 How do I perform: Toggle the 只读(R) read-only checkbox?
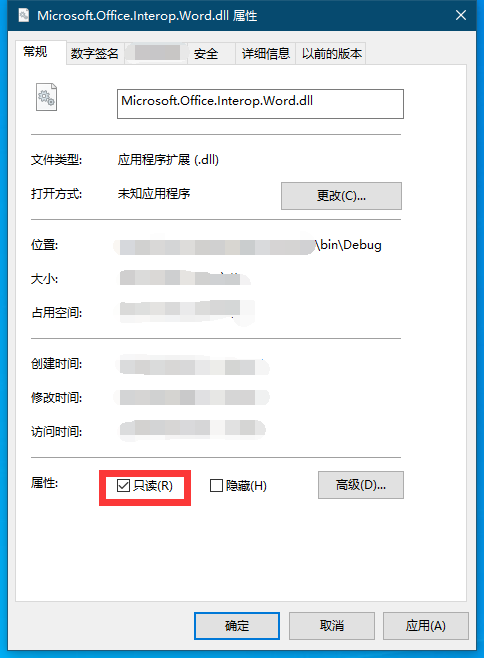click(x=123, y=486)
